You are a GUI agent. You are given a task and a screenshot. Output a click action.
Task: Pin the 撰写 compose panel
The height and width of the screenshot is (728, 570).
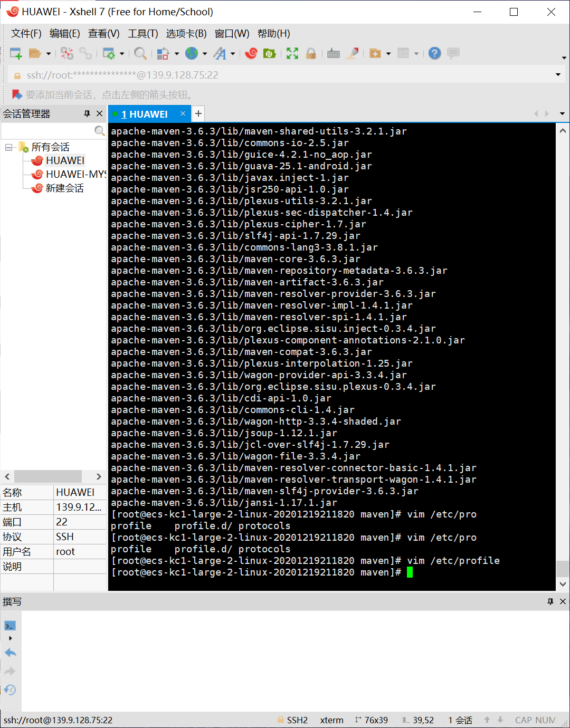click(550, 601)
